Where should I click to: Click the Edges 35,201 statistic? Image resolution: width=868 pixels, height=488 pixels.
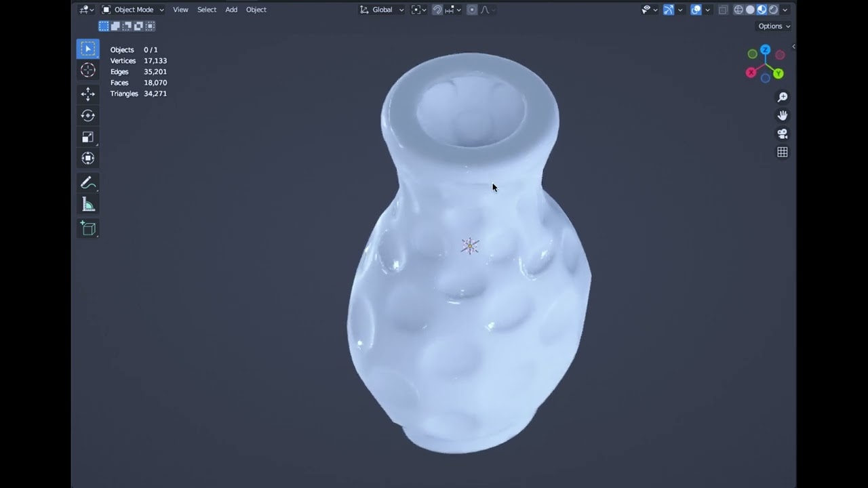[138, 71]
